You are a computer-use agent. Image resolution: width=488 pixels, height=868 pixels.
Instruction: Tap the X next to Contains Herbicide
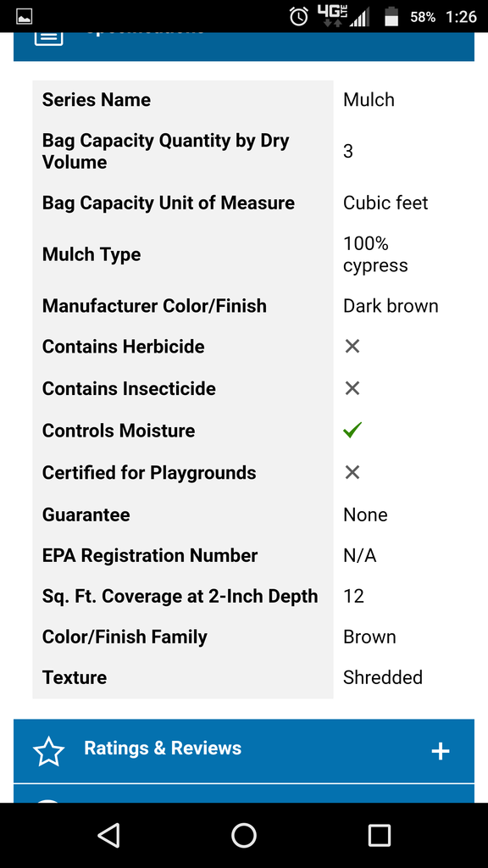tap(352, 347)
